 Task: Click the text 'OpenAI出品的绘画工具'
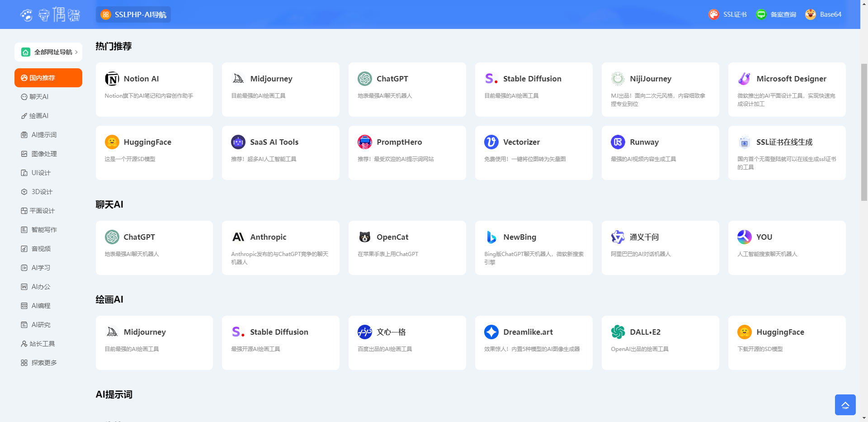640,349
